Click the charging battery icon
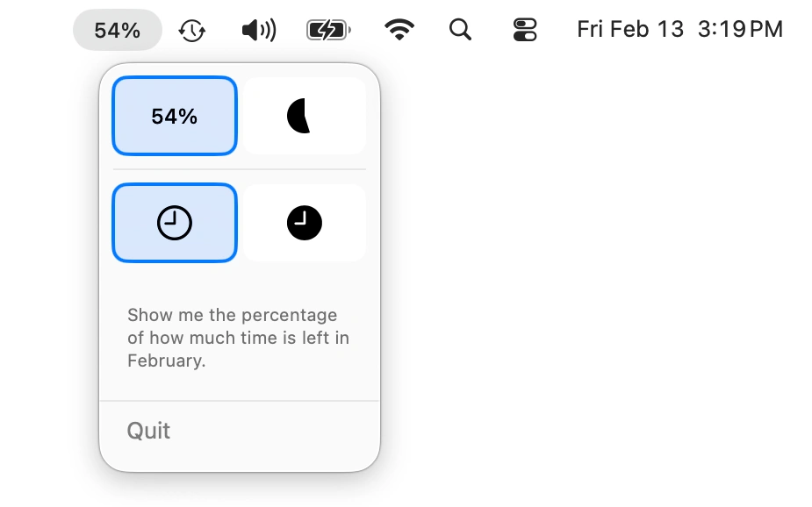812x507 pixels. (x=327, y=29)
